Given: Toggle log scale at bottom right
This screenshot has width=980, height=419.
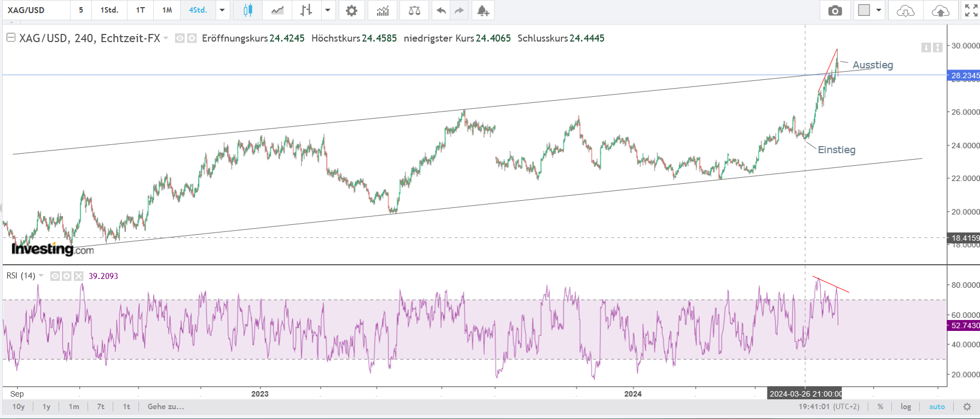Looking at the screenshot, I should [906, 406].
